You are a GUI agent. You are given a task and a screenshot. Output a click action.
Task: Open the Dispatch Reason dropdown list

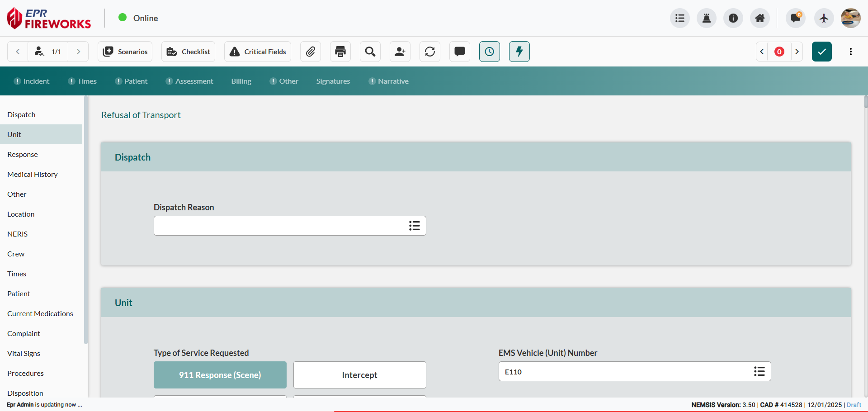point(414,226)
